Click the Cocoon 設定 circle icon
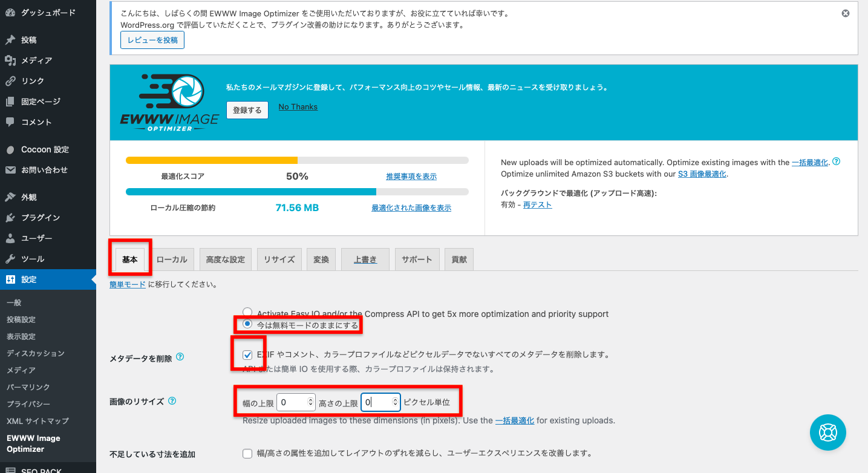Viewport: 868px width, 473px height. coord(10,149)
